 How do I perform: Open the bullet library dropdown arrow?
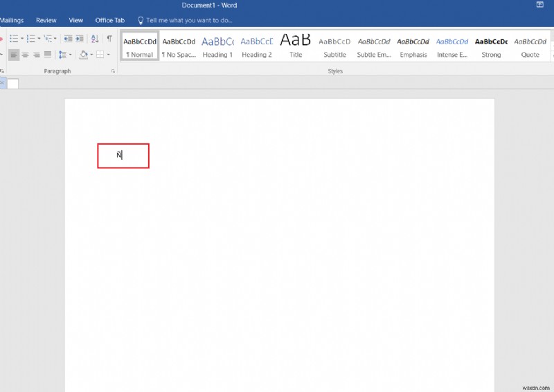pos(22,39)
